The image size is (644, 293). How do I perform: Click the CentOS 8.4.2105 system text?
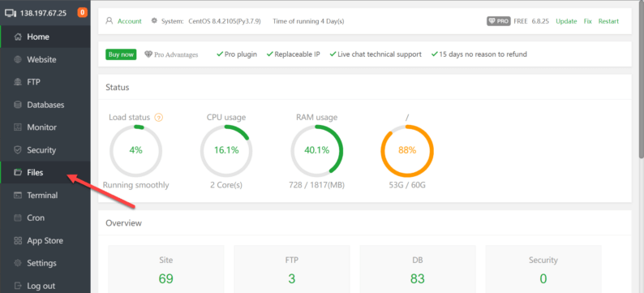click(x=225, y=21)
